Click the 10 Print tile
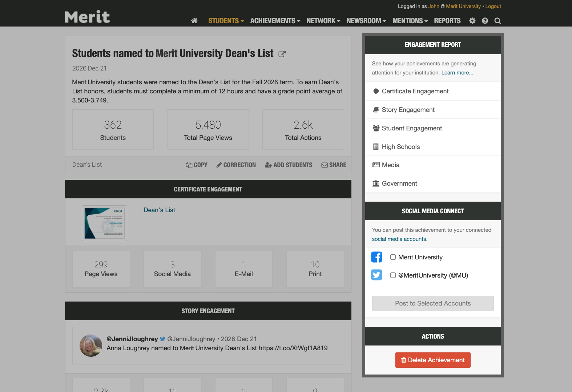This screenshot has height=392, width=572. [315, 269]
